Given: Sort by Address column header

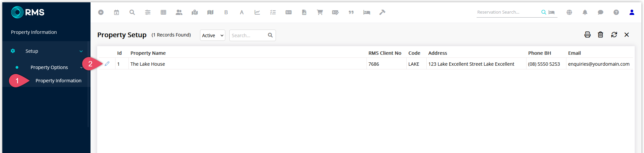Looking at the screenshot, I should point(438,53).
